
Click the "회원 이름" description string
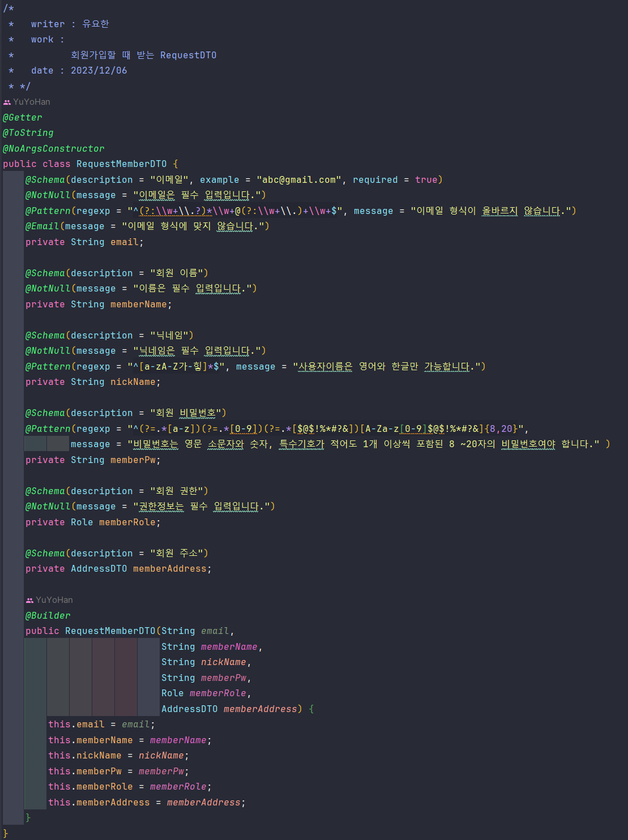[x=176, y=273]
